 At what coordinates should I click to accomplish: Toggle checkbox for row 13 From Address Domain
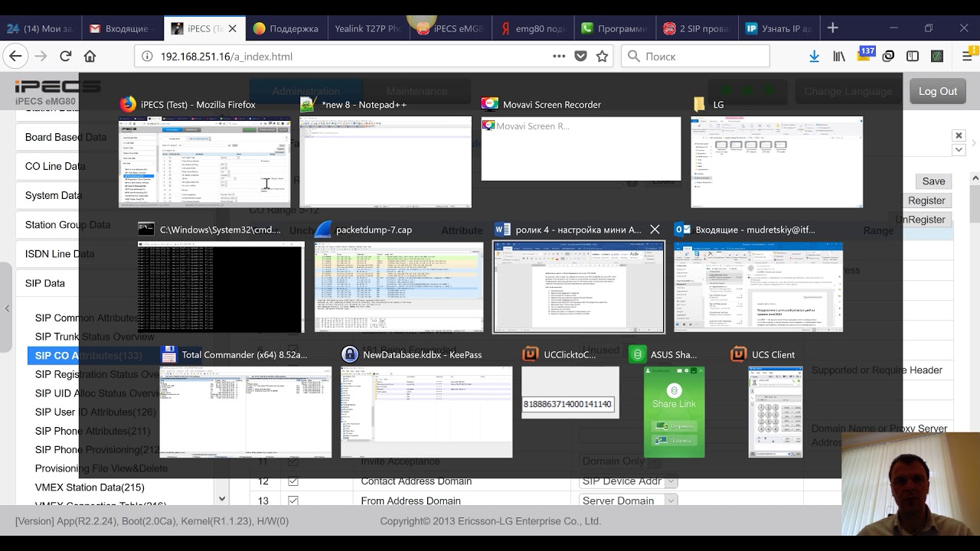click(x=292, y=500)
